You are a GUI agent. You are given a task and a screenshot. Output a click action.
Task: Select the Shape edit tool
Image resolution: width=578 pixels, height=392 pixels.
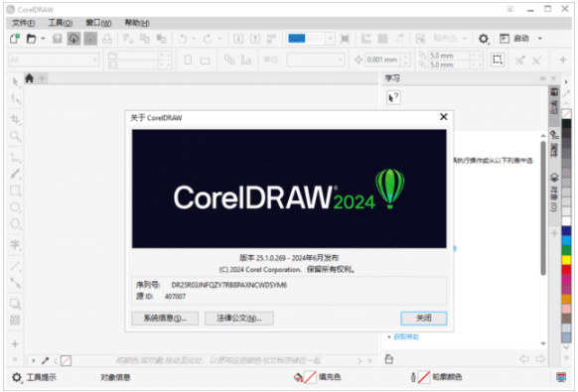click(x=15, y=98)
